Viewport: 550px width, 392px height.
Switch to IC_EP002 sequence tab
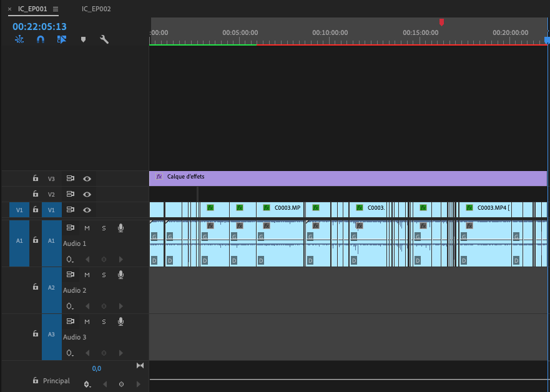(96, 9)
